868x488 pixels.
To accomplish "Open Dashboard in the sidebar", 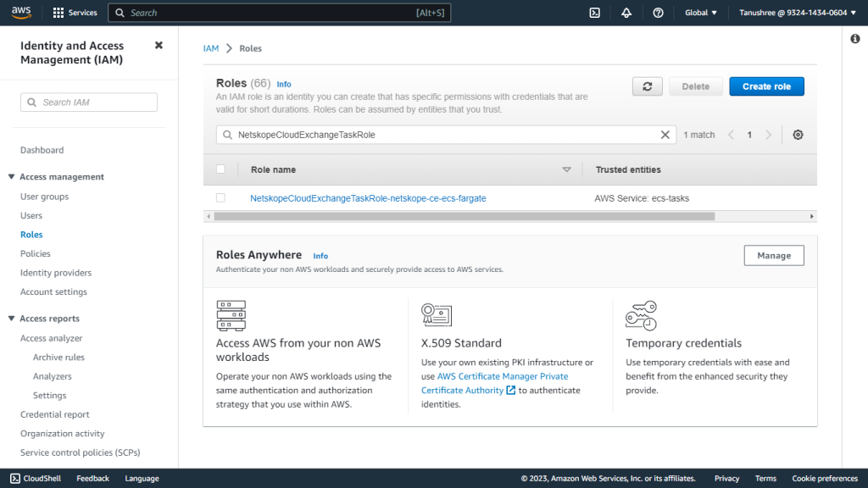I will 42,150.
